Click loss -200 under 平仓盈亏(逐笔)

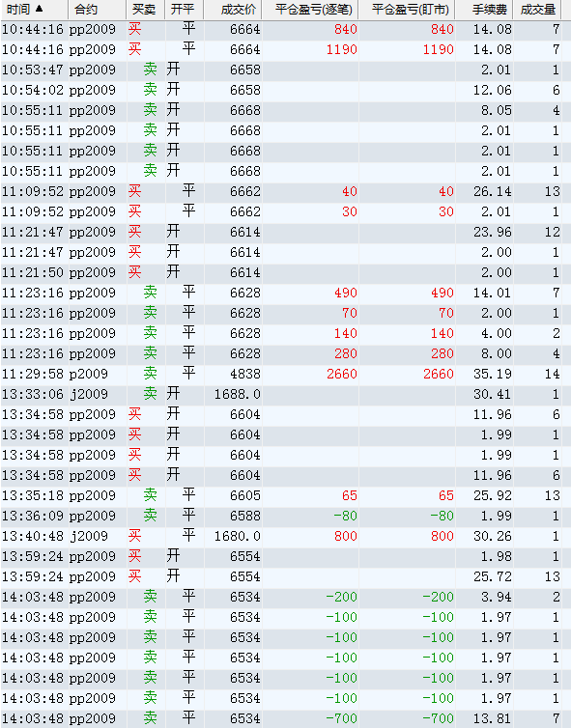(341, 597)
